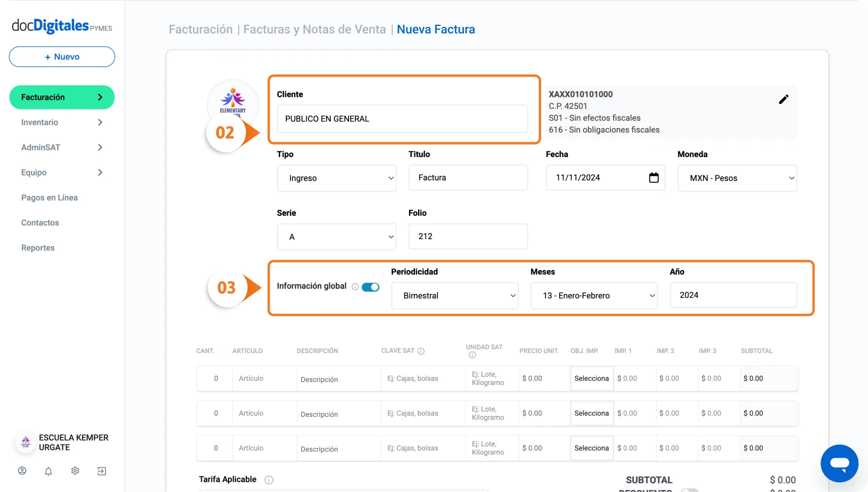Viewport: 868px width, 492px height.
Task: Open the Serie dropdown showing A
Action: click(x=336, y=237)
